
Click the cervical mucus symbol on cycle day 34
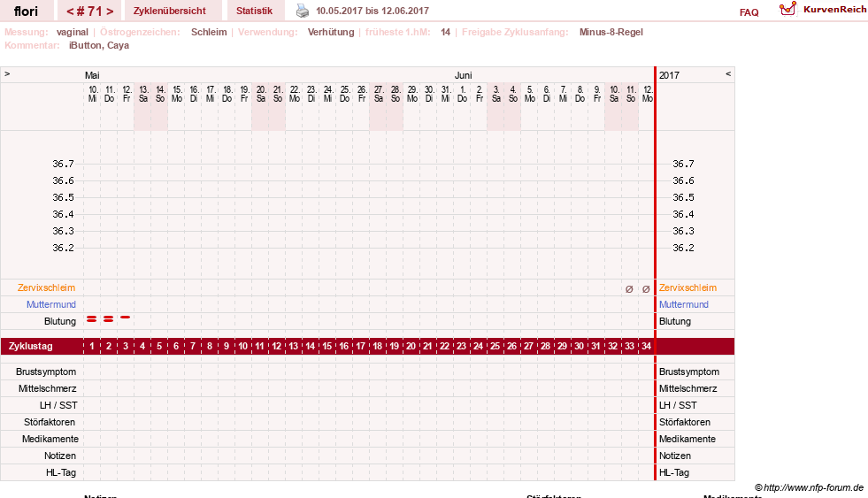[x=645, y=289]
